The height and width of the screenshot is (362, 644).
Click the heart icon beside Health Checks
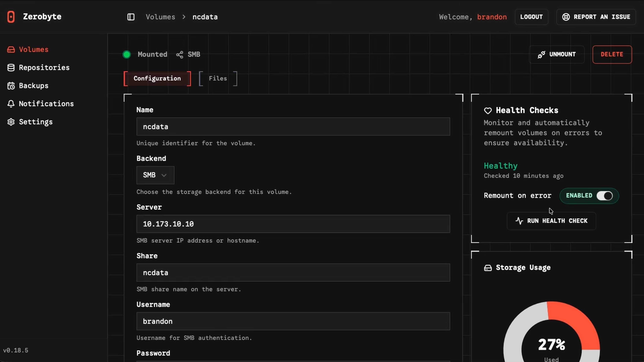point(488,110)
